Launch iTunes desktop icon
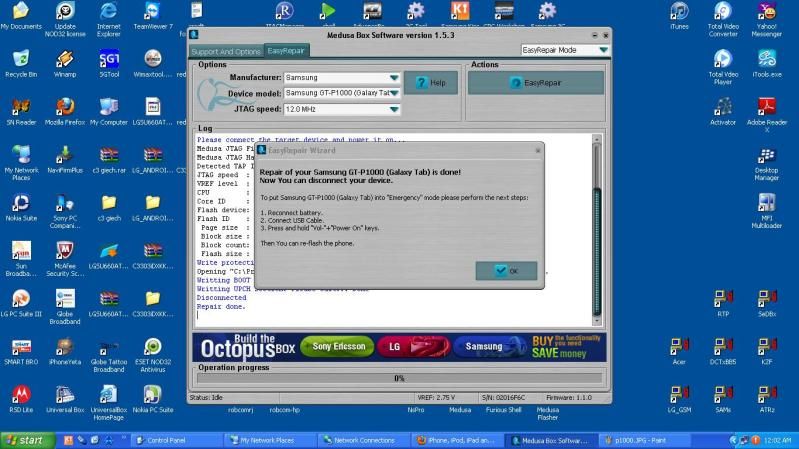 click(x=679, y=16)
